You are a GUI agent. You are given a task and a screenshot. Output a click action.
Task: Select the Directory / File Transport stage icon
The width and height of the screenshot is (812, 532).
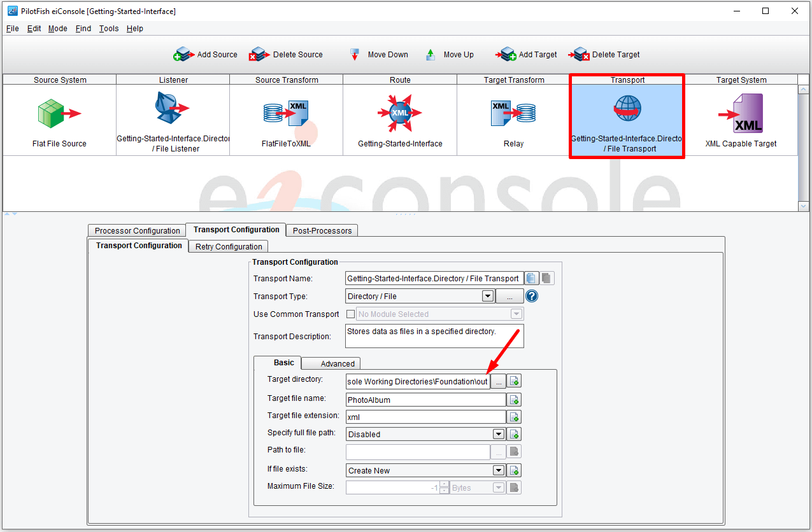(x=627, y=109)
